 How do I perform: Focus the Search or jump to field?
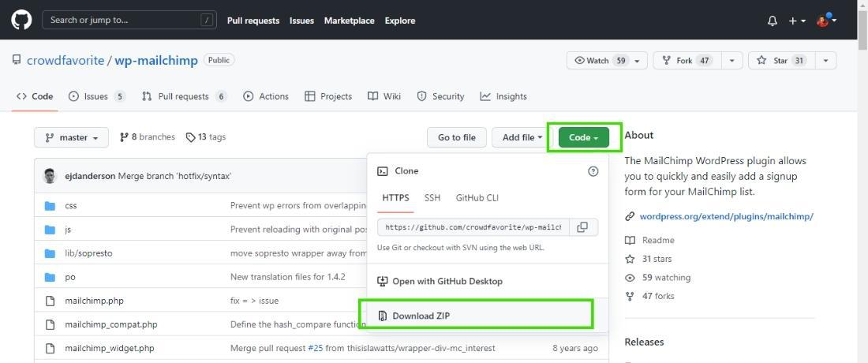click(x=129, y=21)
